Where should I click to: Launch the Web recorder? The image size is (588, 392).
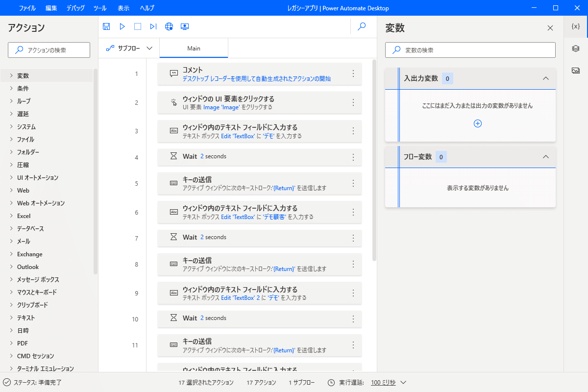tap(169, 26)
